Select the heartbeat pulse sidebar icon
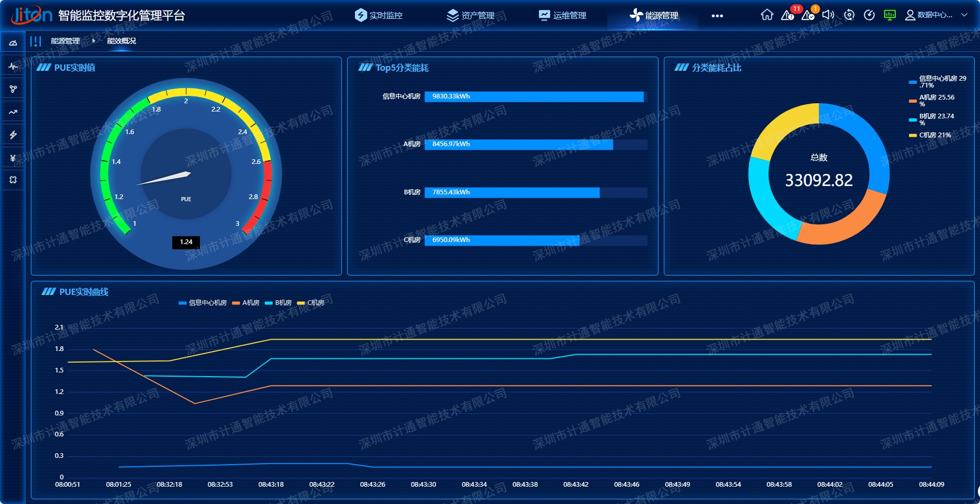The image size is (980, 504). pyautogui.click(x=13, y=66)
